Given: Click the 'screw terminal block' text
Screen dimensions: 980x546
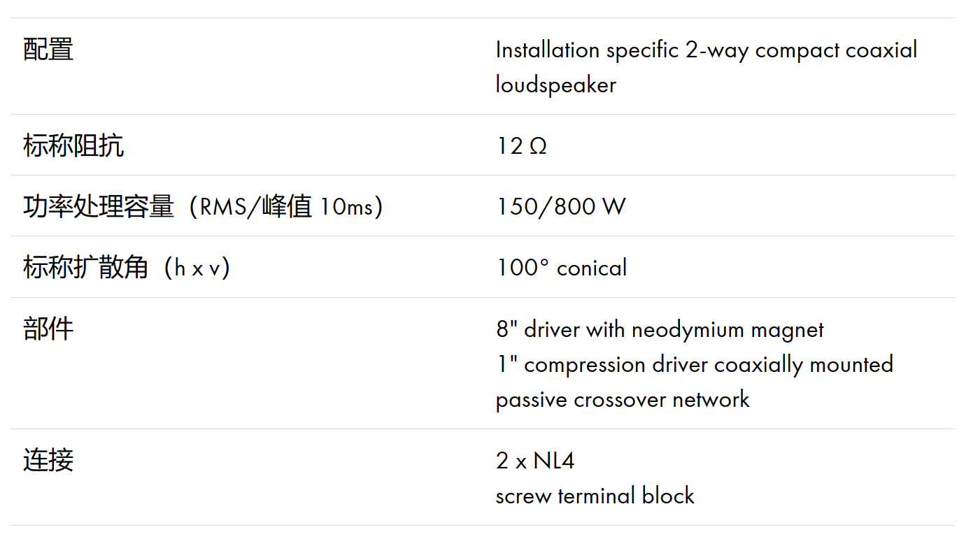Looking at the screenshot, I should pos(595,496).
